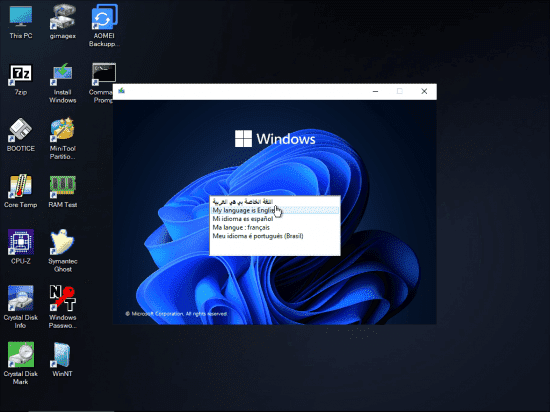This screenshot has width=550, height=412.
Task: Pick "Ma langue : français"
Action: [x=275, y=227]
